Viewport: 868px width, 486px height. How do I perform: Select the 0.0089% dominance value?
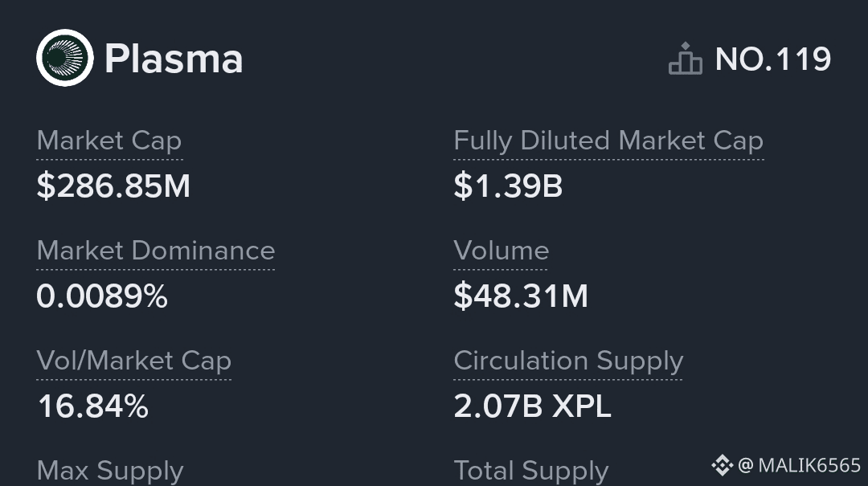(x=102, y=296)
